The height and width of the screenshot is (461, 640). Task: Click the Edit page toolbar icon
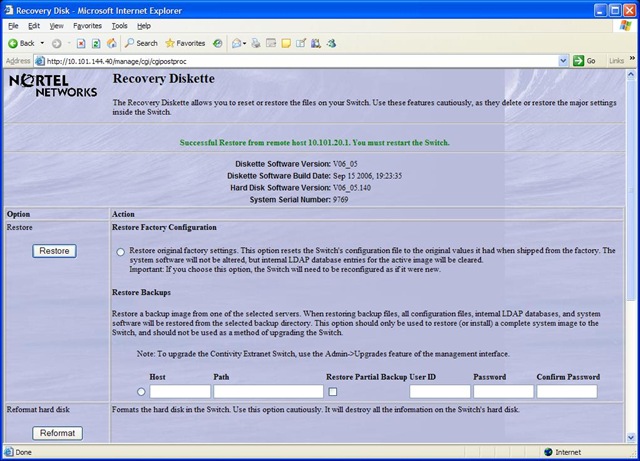click(271, 43)
